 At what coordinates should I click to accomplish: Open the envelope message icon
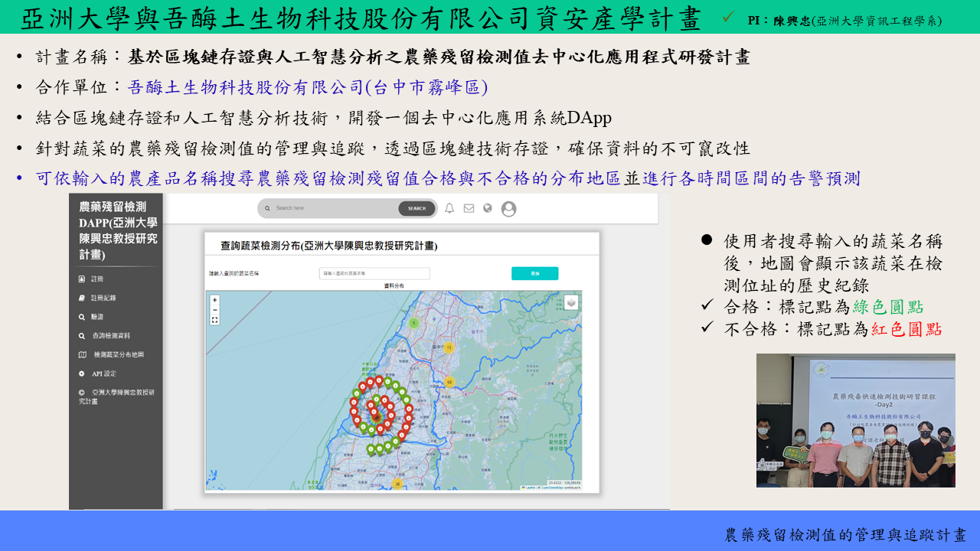pyautogui.click(x=469, y=208)
